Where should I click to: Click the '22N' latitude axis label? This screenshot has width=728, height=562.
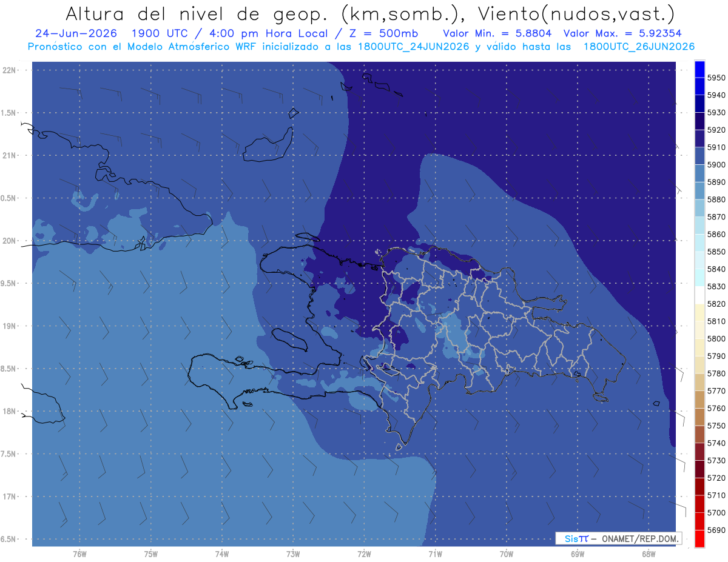(x=10, y=70)
